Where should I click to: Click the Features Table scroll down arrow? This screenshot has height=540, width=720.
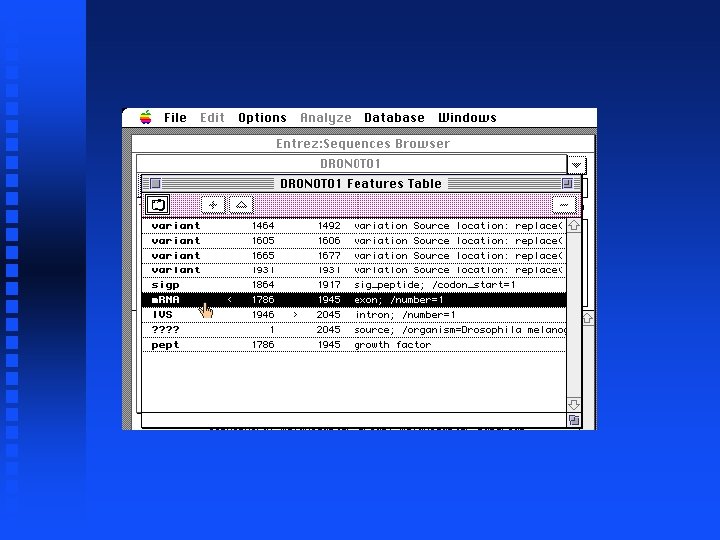[x=574, y=405]
